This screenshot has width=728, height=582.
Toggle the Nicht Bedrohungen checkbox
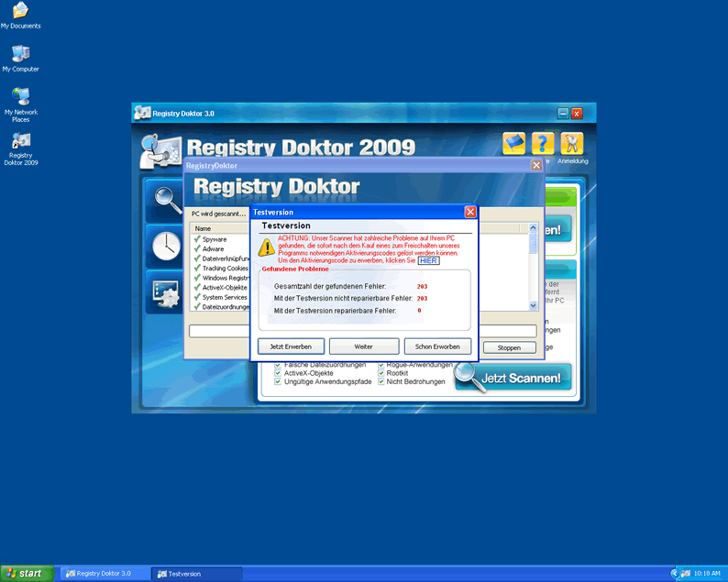click(381, 381)
